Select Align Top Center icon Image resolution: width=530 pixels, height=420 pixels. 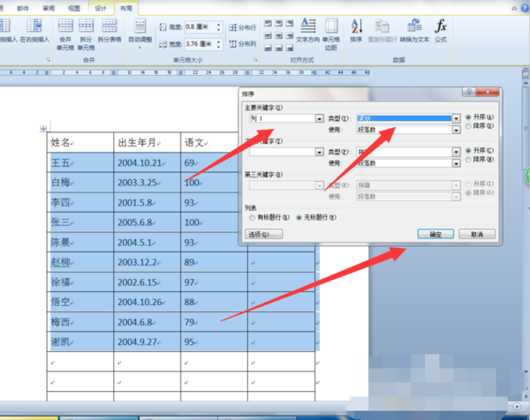(278, 23)
